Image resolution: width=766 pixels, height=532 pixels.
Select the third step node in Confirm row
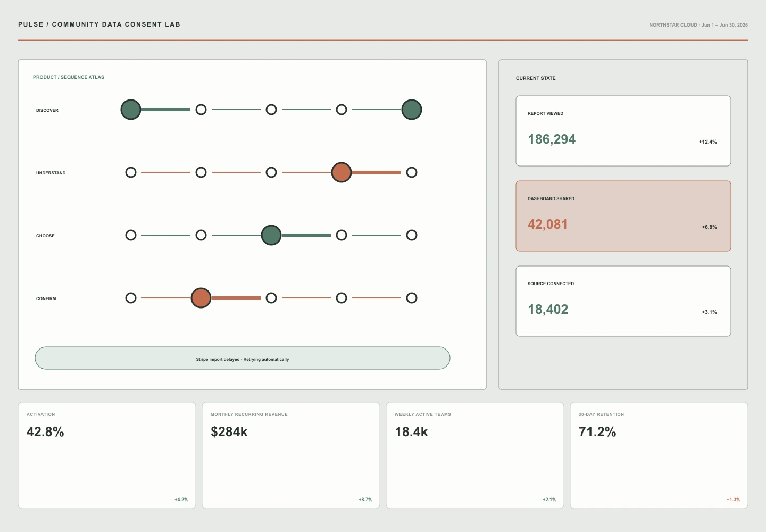click(x=271, y=298)
